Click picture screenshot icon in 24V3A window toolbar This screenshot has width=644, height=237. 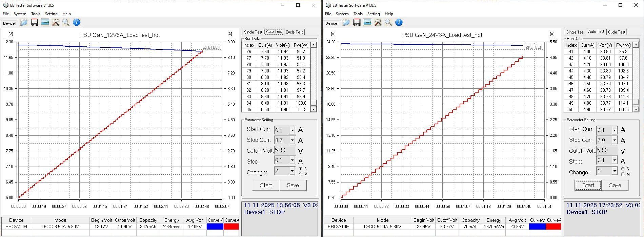[x=367, y=23]
